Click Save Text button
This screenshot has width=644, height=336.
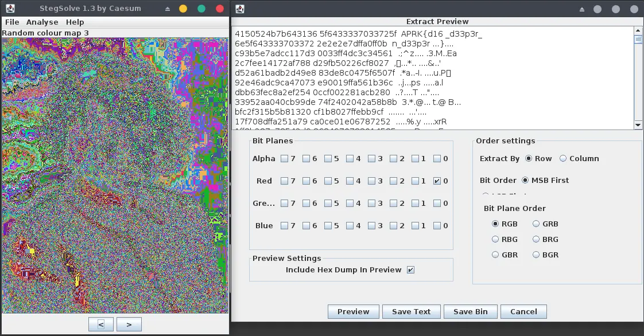pyautogui.click(x=411, y=312)
